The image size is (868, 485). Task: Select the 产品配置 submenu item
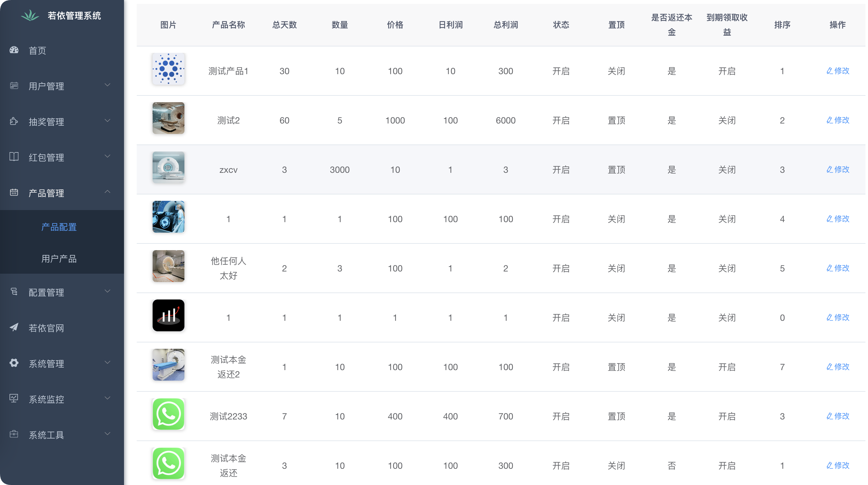coord(59,227)
